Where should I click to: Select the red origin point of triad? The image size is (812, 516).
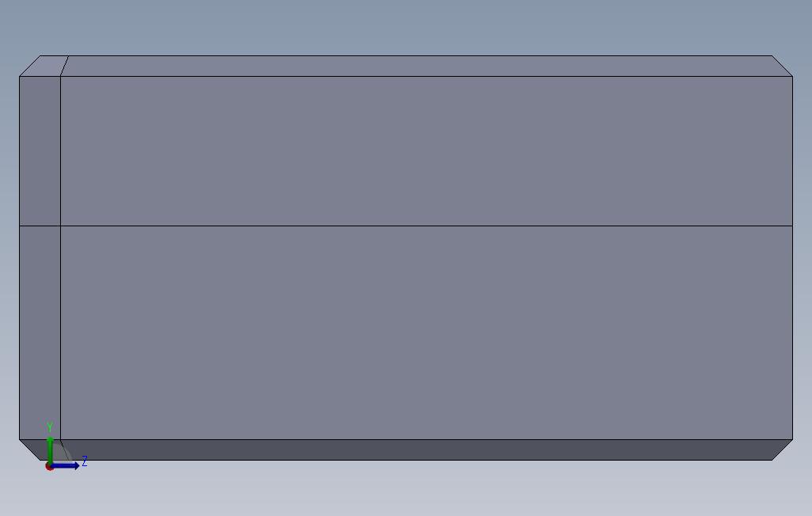tap(49, 467)
